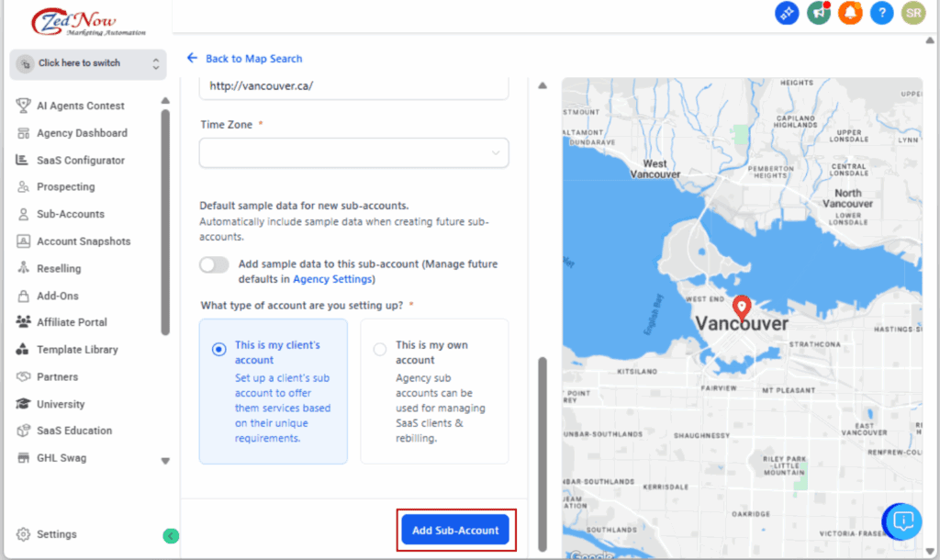Click the 'Shaughnessy' map label

coord(701,435)
